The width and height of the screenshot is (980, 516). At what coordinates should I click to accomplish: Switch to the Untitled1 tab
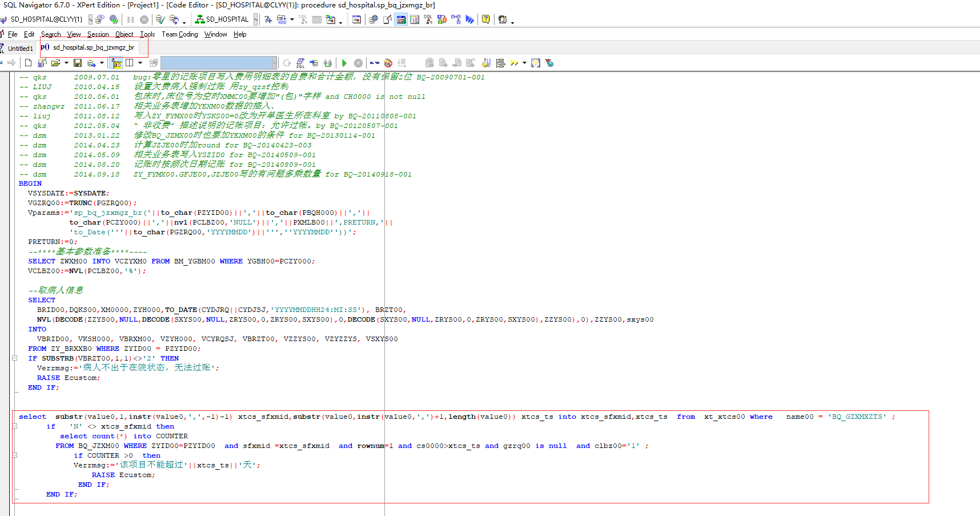pos(20,49)
